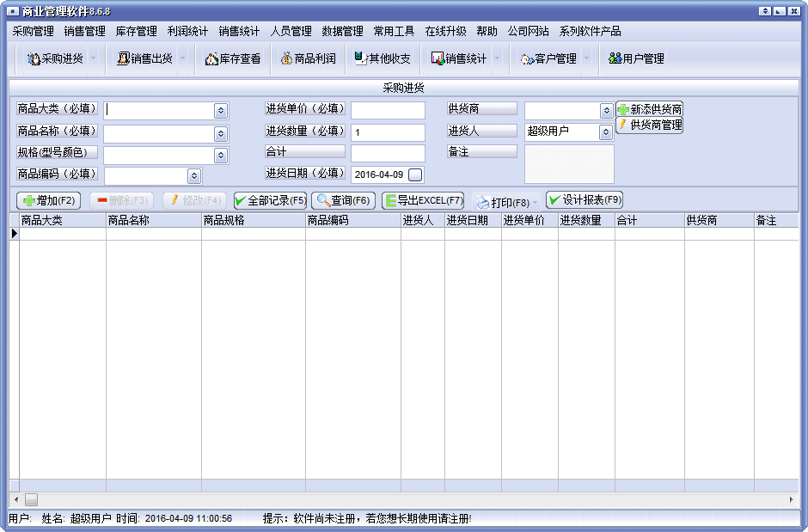The width and height of the screenshot is (808, 532).
Task: Open the 进货人 dropdown showing 超级用户
Action: [606, 132]
